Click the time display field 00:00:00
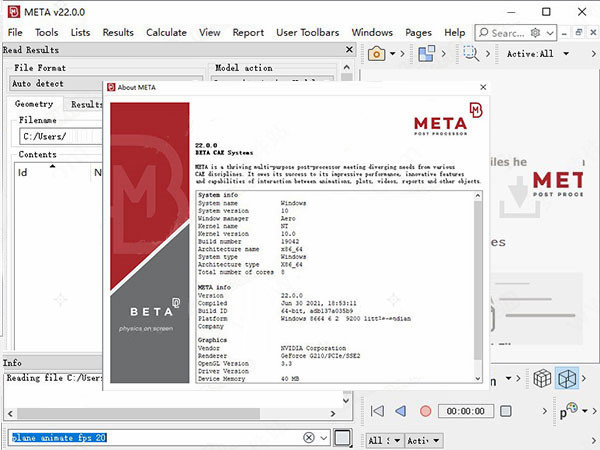 point(466,411)
